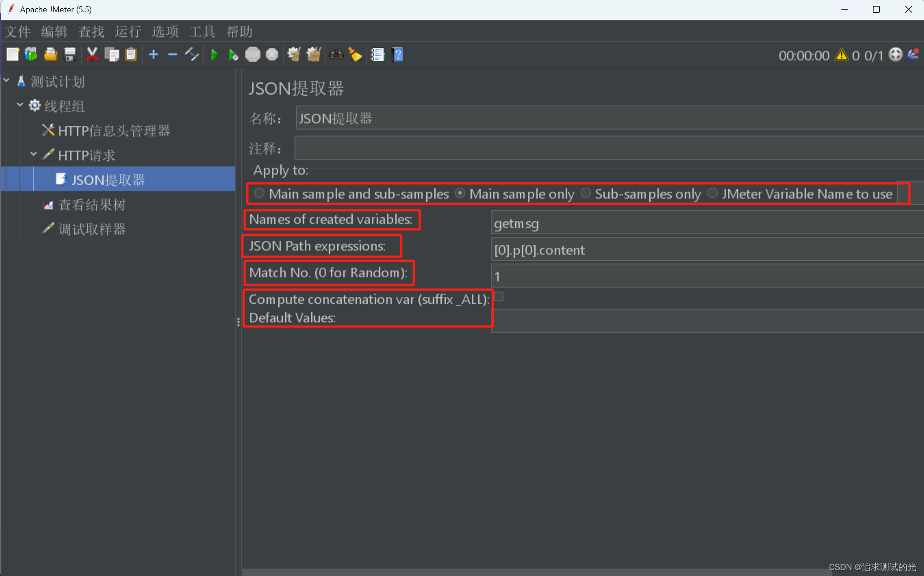Click the Collapse all minus icon
Screen dimensions: 924x576
click(x=172, y=55)
